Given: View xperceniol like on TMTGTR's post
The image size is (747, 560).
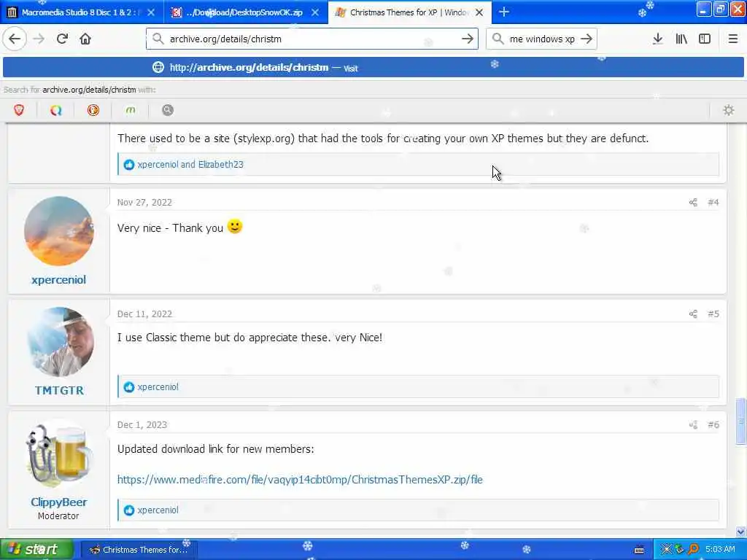Looking at the screenshot, I should (x=158, y=386).
